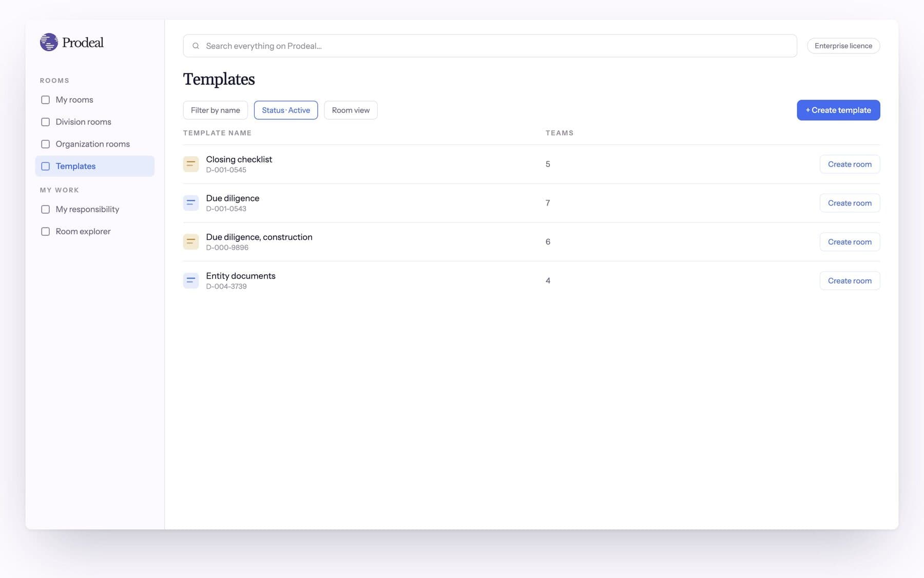Viewport: 924px width, 578px height.
Task: Open My rooms in sidebar
Action: [x=94, y=100]
